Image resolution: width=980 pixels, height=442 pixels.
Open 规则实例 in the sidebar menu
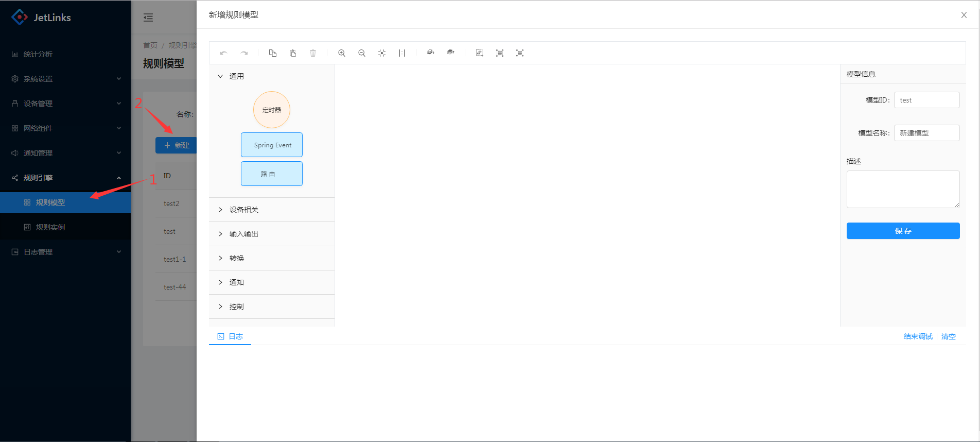pos(50,227)
